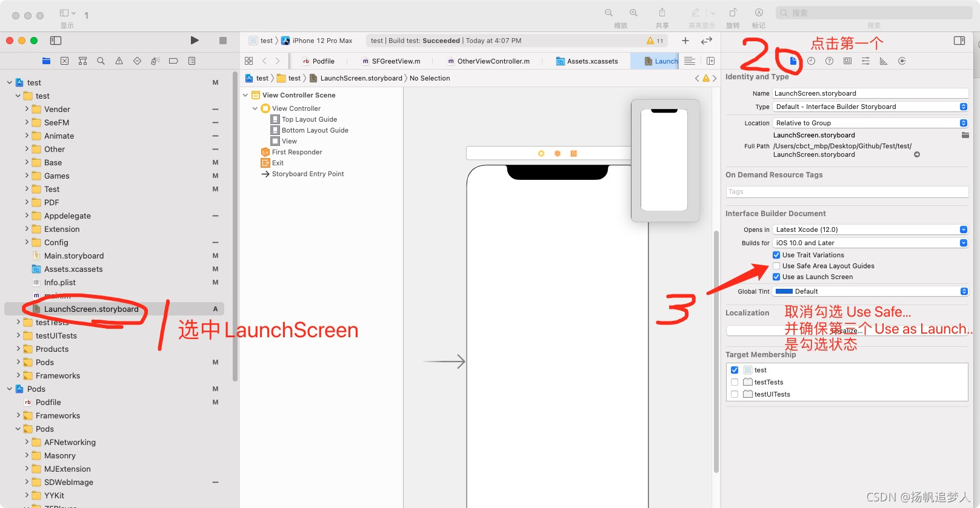Go back in editor history
980x508 pixels.
(x=264, y=61)
